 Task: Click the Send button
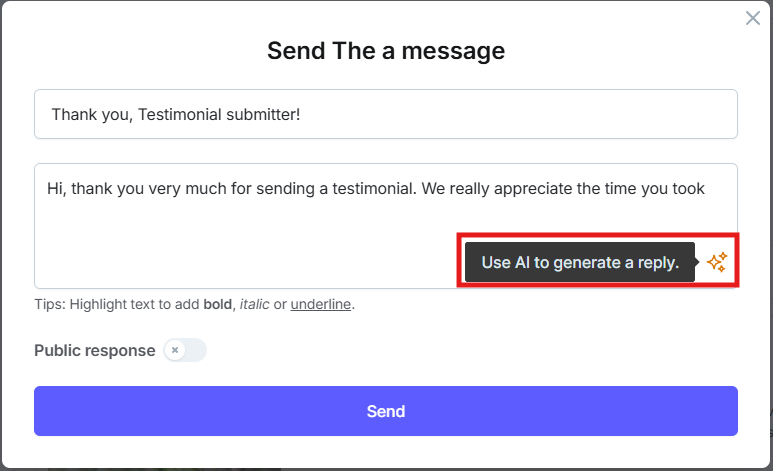click(386, 411)
